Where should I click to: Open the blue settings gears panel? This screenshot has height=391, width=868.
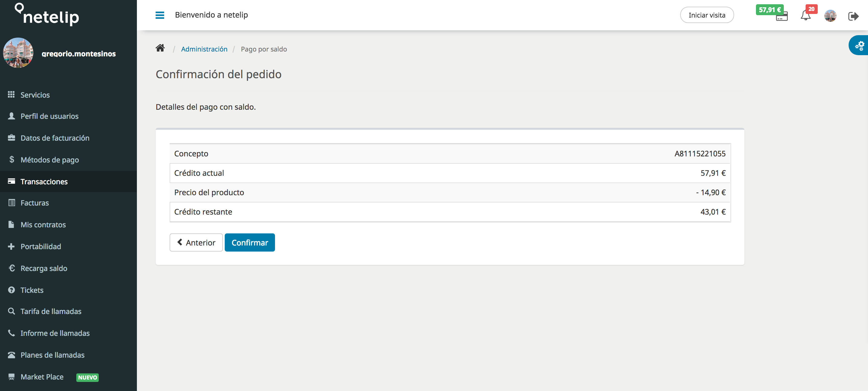[859, 45]
